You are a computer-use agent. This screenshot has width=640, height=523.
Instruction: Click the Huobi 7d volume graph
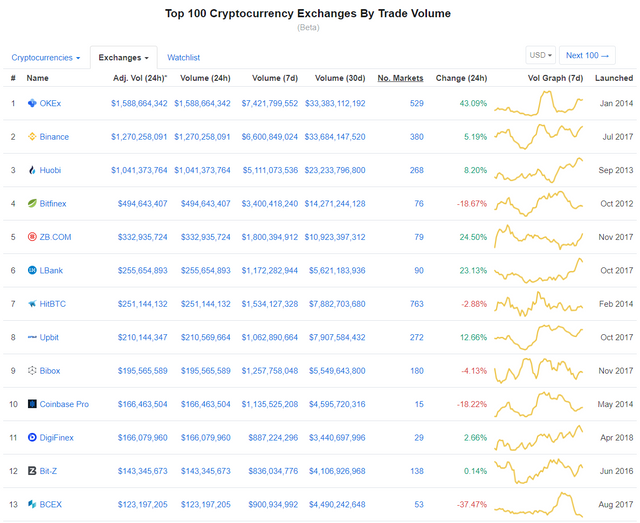click(538, 170)
